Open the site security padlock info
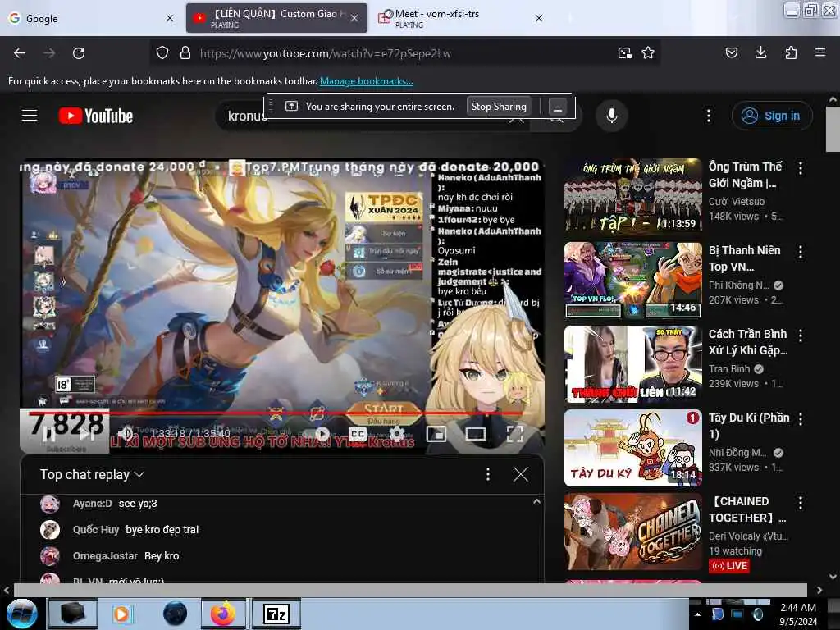Viewport: 840px width, 630px height. (185, 53)
